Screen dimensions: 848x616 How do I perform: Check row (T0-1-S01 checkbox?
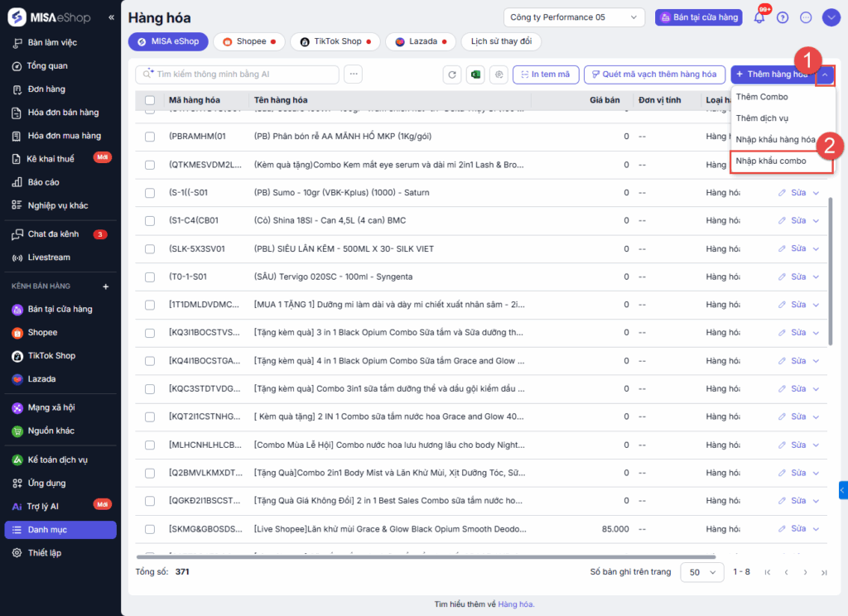point(150,277)
